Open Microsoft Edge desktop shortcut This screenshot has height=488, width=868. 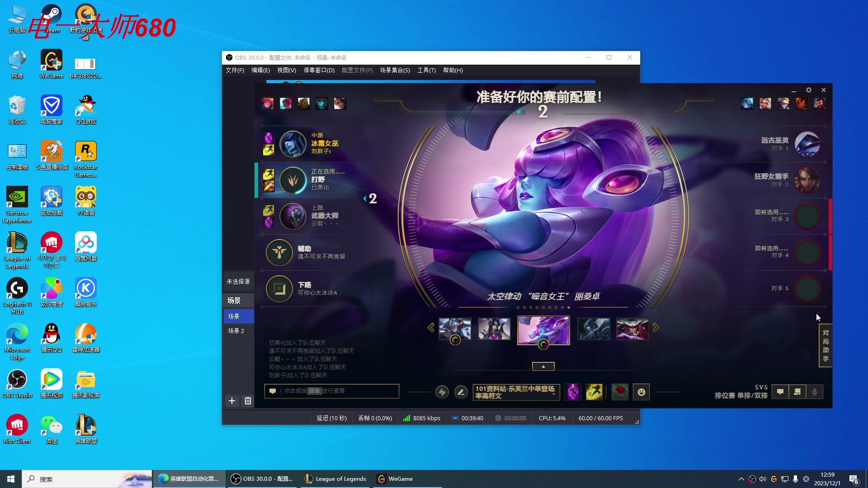tap(17, 342)
